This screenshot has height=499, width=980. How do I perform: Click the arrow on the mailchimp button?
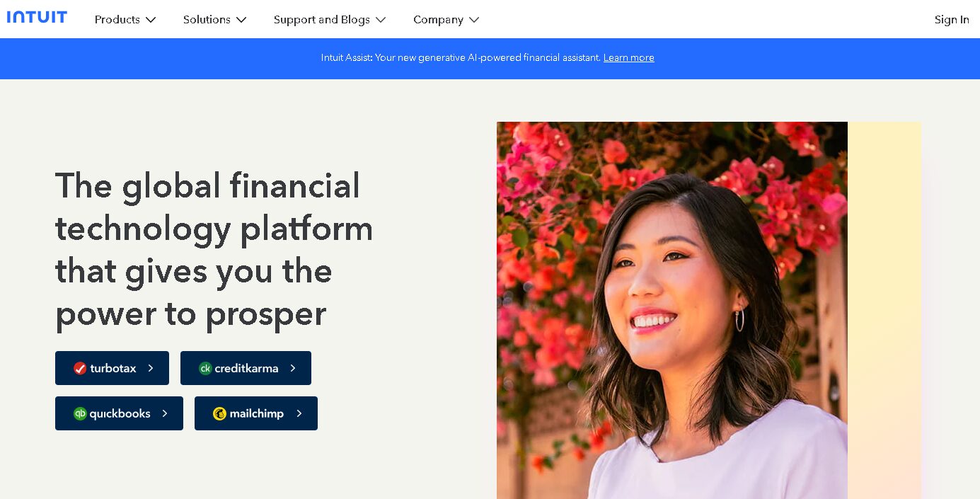[x=299, y=413]
